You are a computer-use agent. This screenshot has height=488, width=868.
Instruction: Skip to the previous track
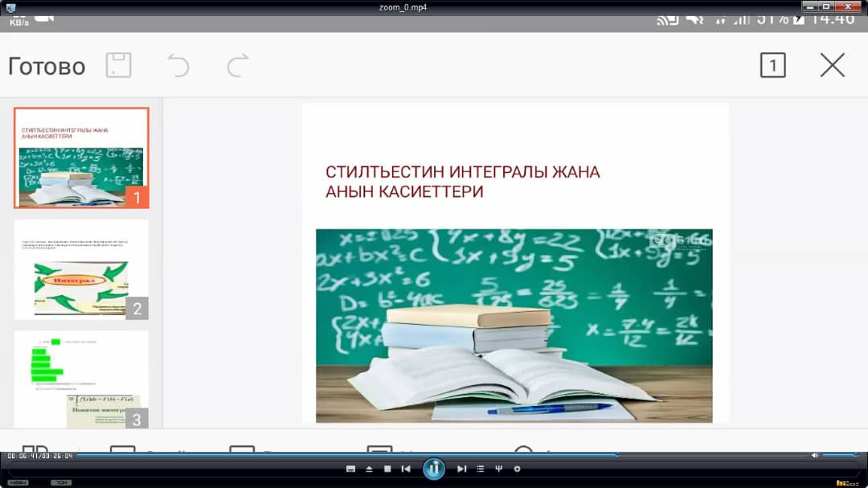(406, 469)
